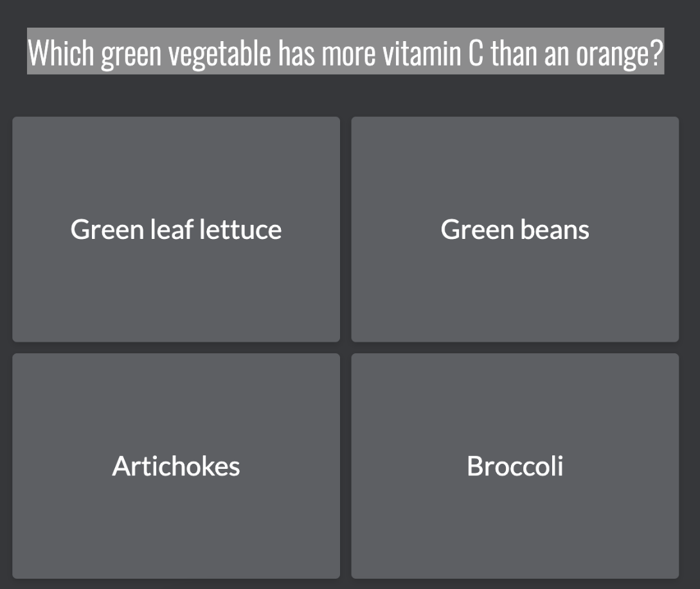Choose the tile labeled Broccoli
Image resolution: width=700 pixels, height=589 pixels.
pos(515,466)
